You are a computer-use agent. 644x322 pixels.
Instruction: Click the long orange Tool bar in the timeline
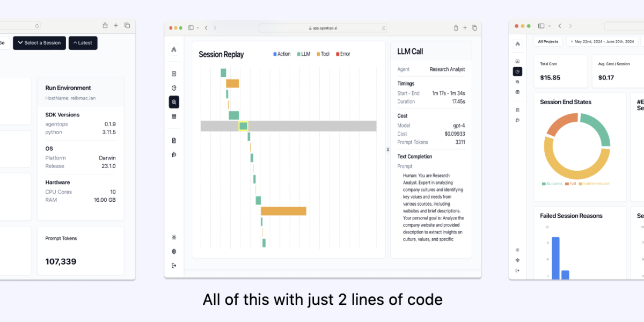(283, 211)
